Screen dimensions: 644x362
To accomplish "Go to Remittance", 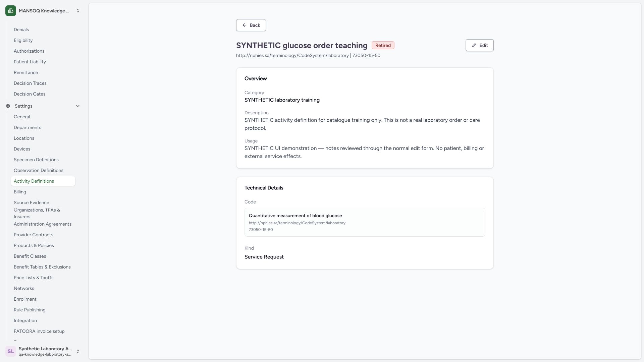I will (x=43, y=72).
